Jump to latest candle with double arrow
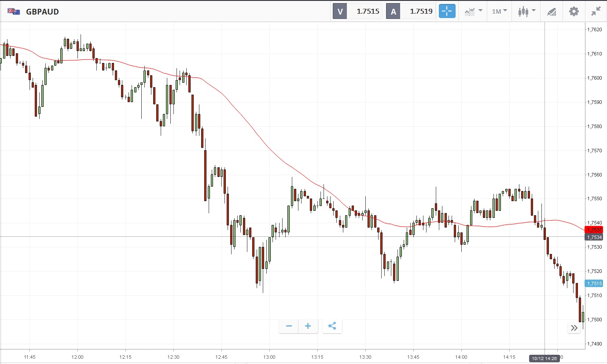The height and width of the screenshot is (364, 607). coord(574,327)
